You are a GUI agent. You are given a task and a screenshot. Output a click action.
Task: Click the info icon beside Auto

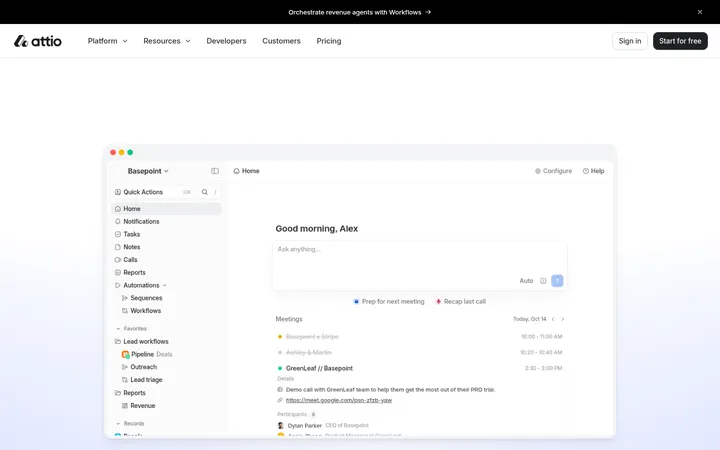pos(543,281)
